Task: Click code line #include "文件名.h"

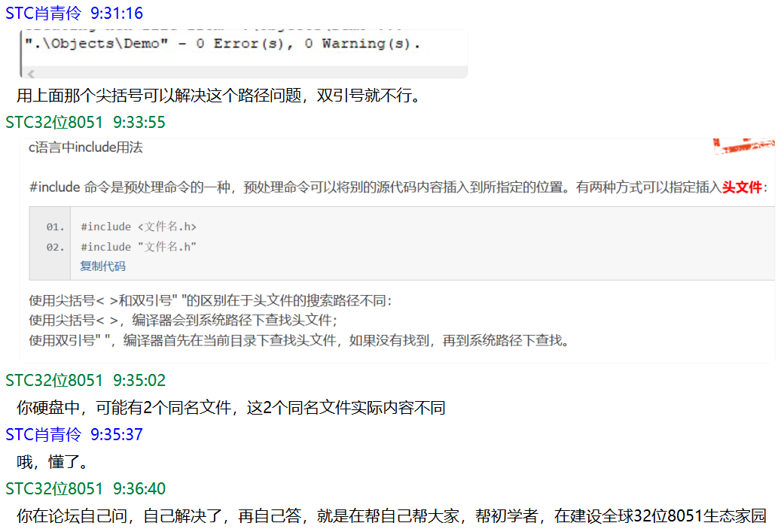Action: click(x=139, y=246)
